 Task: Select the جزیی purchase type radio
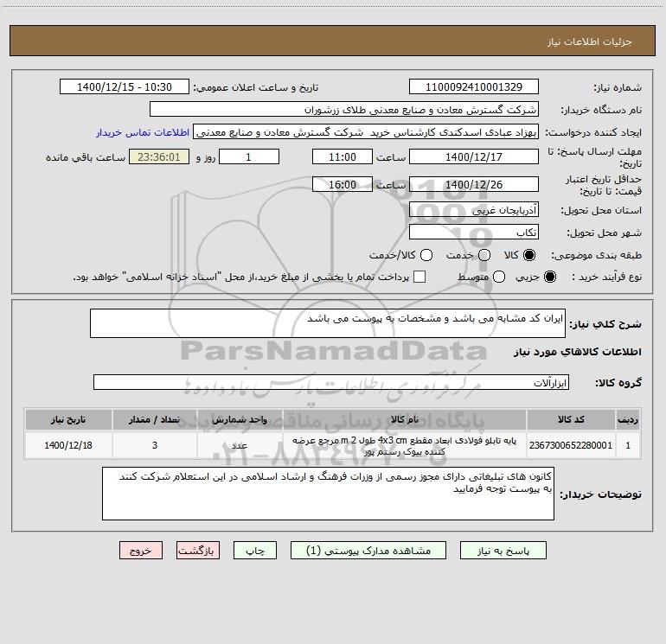550,277
